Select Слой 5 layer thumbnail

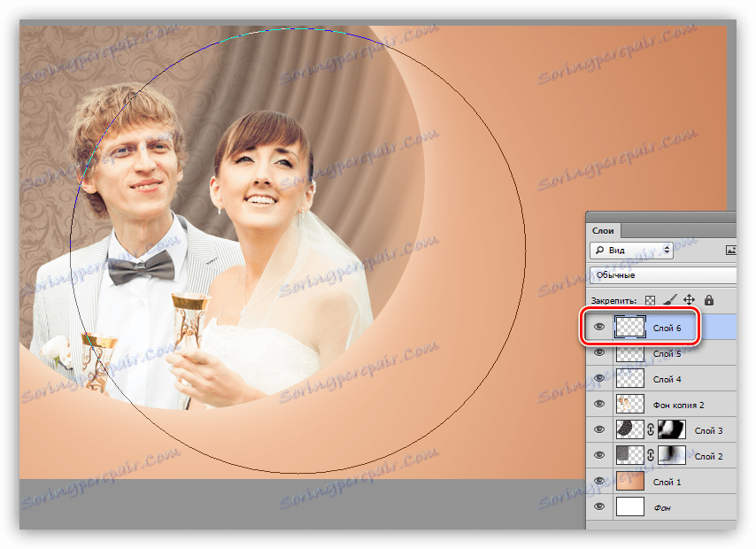(x=629, y=353)
